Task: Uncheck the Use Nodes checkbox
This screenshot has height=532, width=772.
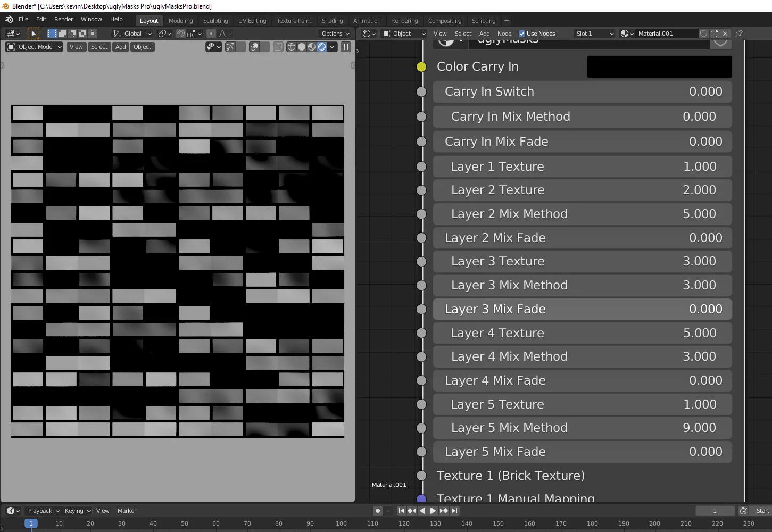Action: pos(522,34)
